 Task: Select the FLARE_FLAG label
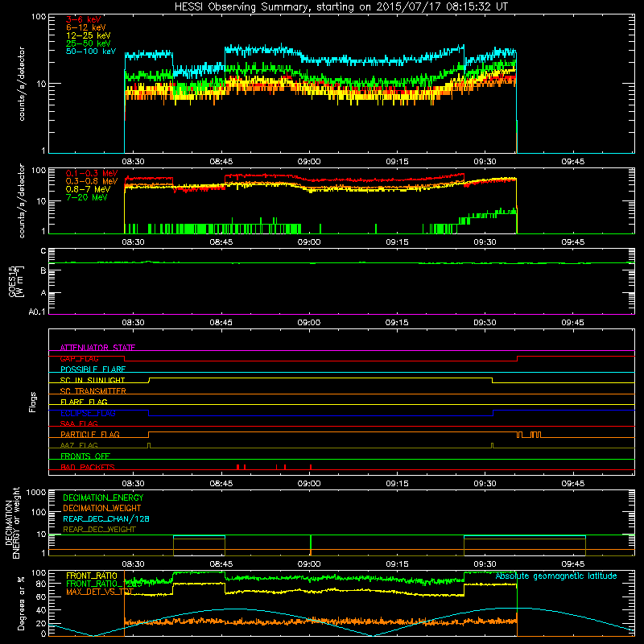pos(84,402)
